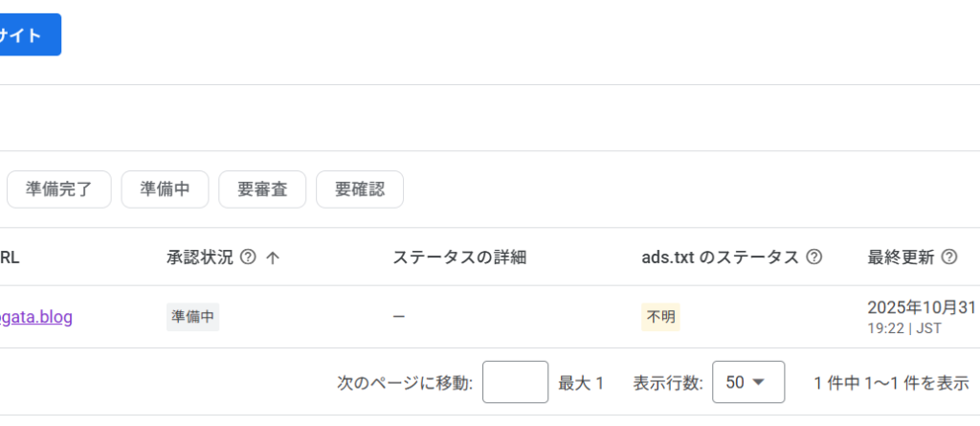Viewport: 980px width, 426px height.
Task: Click the 準備中 status badge in the row
Action: click(192, 317)
